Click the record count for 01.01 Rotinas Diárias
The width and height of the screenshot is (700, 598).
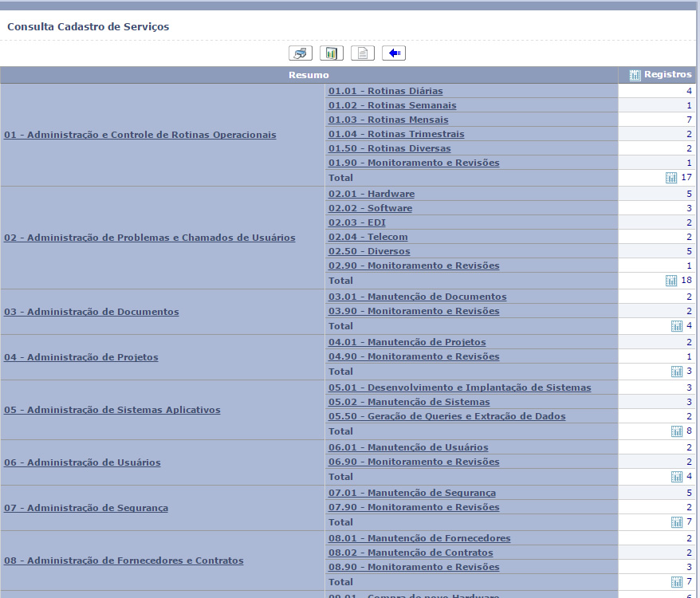point(689,91)
